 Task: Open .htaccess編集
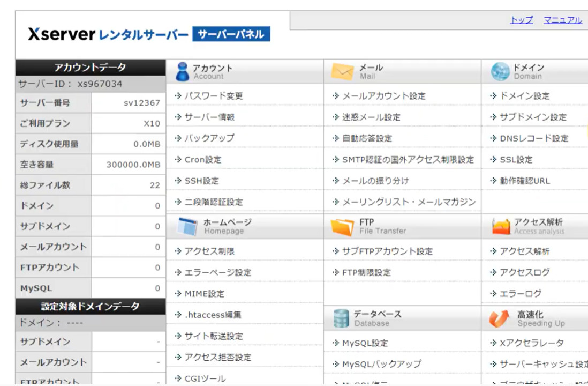coord(213,315)
